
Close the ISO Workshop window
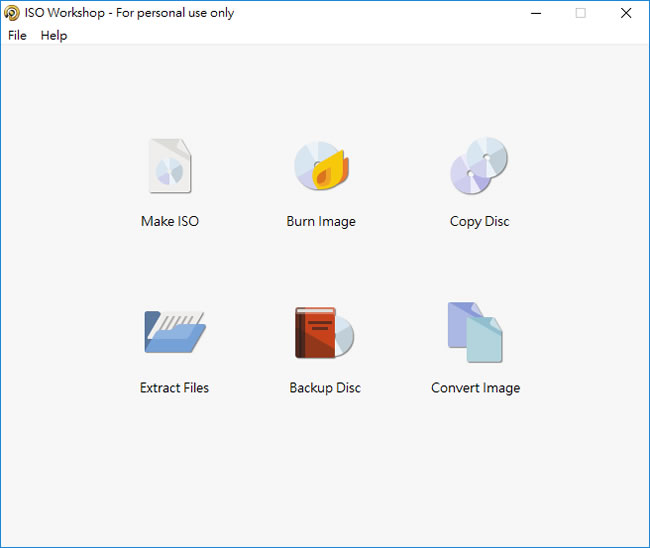click(626, 13)
